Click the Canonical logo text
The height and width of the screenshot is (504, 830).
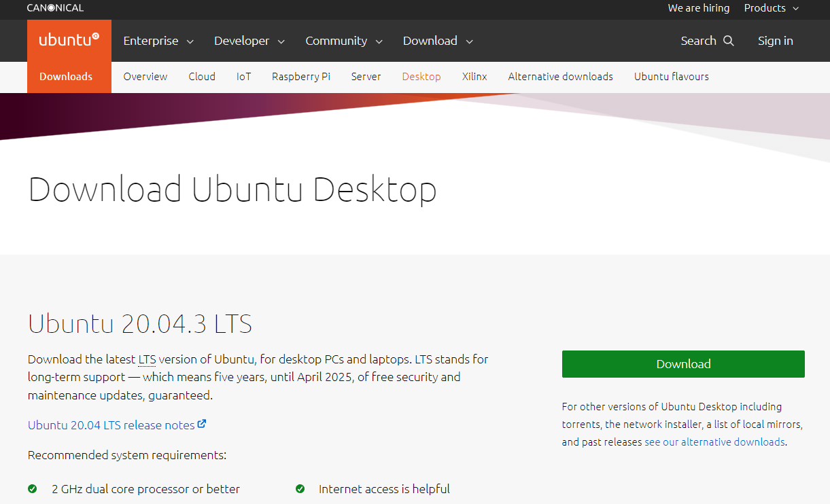tap(56, 8)
